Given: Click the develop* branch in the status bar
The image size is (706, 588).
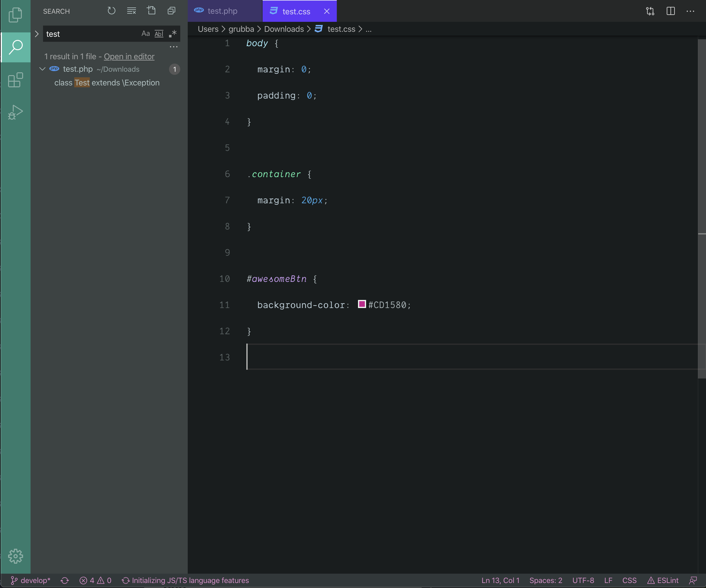Looking at the screenshot, I should pos(31,580).
